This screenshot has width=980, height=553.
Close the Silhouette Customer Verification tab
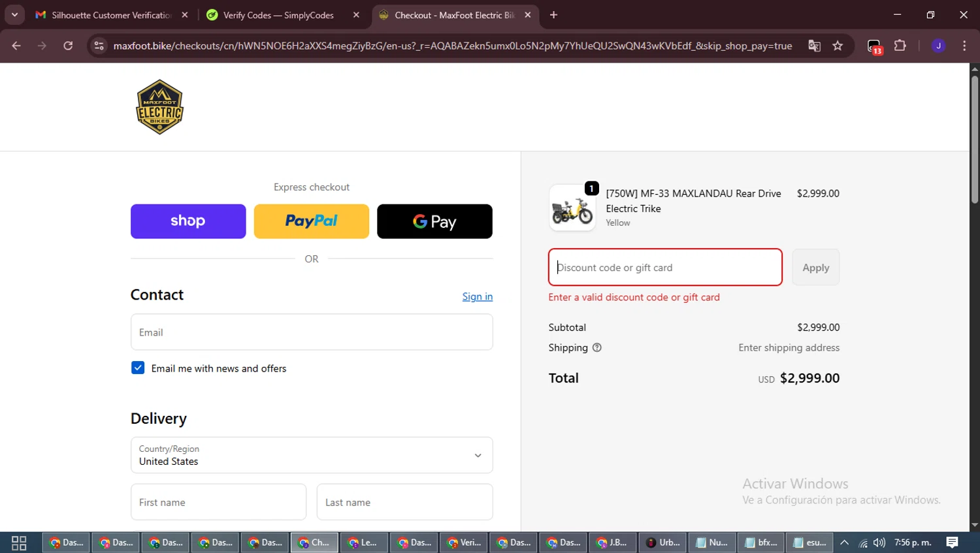185,15
